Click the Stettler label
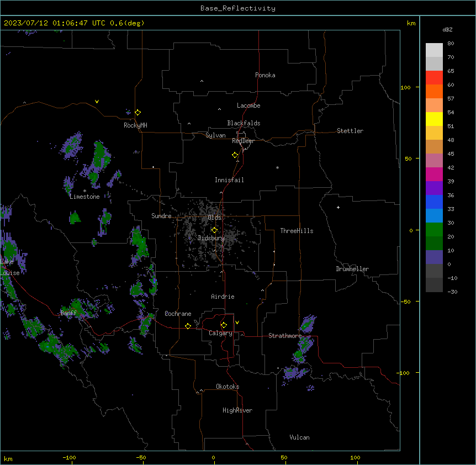The height and width of the screenshot is (465, 476). pyautogui.click(x=350, y=131)
